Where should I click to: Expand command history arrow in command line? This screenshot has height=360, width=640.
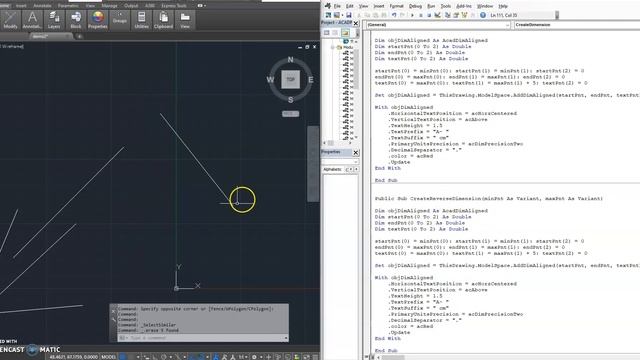point(286,338)
